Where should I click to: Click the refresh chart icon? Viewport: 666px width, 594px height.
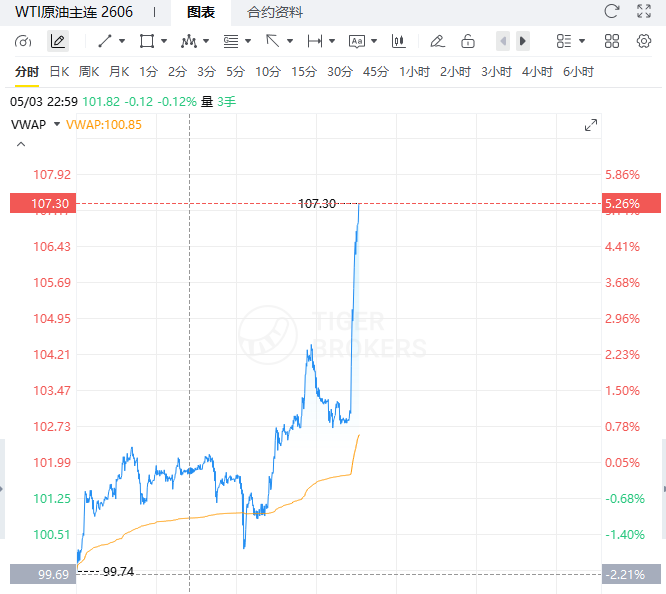click(612, 11)
